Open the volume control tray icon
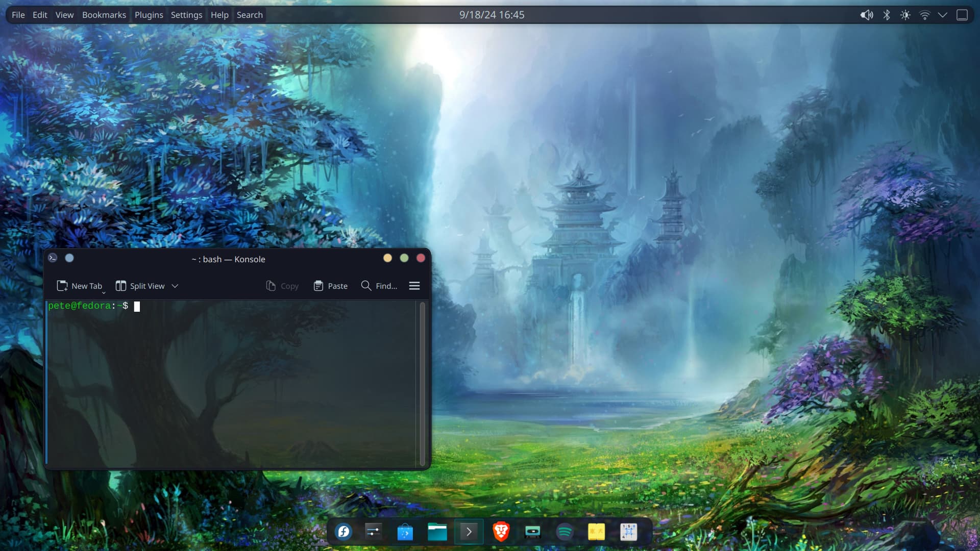The width and height of the screenshot is (980, 551). pyautogui.click(x=867, y=15)
